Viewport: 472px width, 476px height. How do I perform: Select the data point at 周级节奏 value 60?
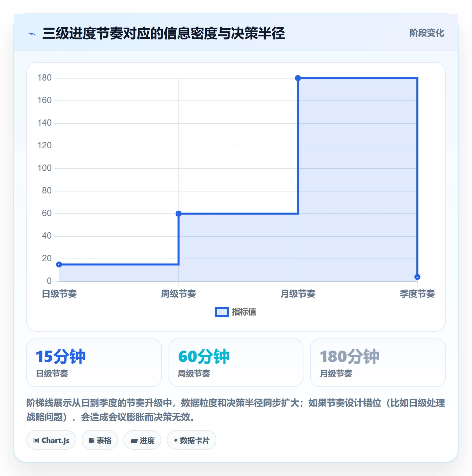(179, 213)
